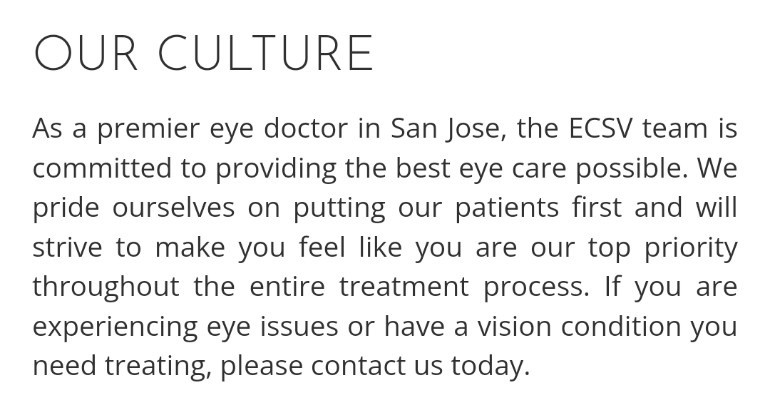The height and width of the screenshot is (417, 770).
Task: Click the "contact us today" text
Action: 419,365
